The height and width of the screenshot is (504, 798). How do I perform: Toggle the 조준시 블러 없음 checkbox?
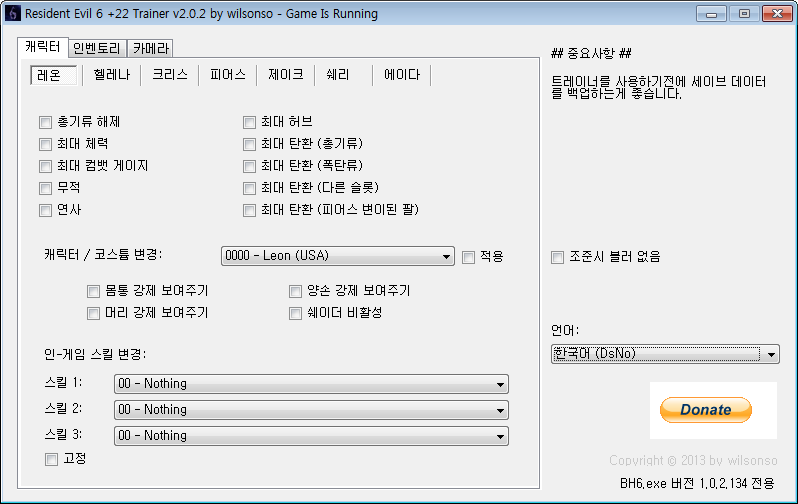(557, 257)
